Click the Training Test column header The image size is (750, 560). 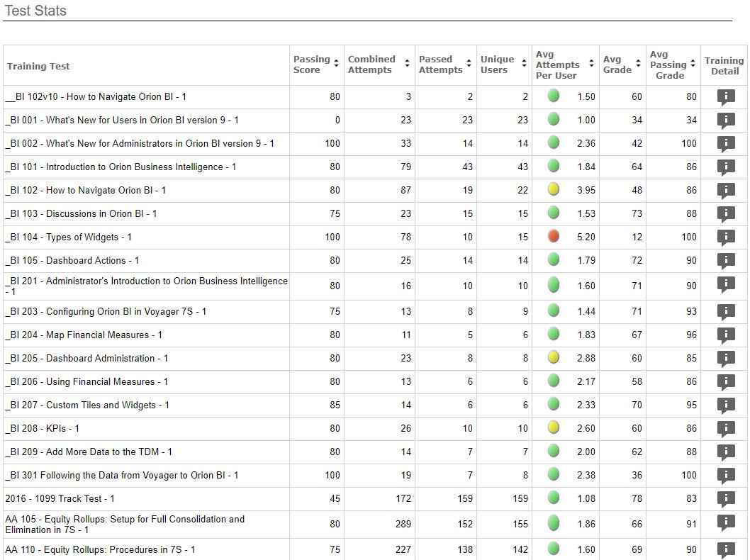coord(38,66)
